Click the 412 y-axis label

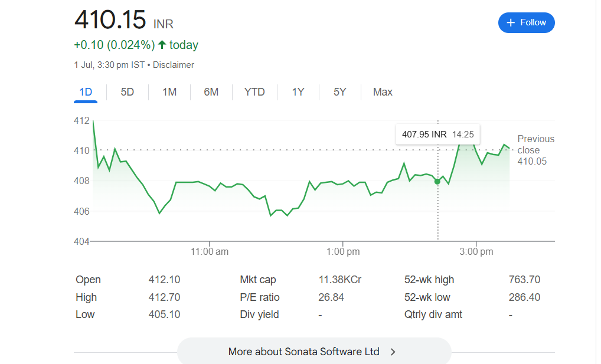pyautogui.click(x=81, y=121)
